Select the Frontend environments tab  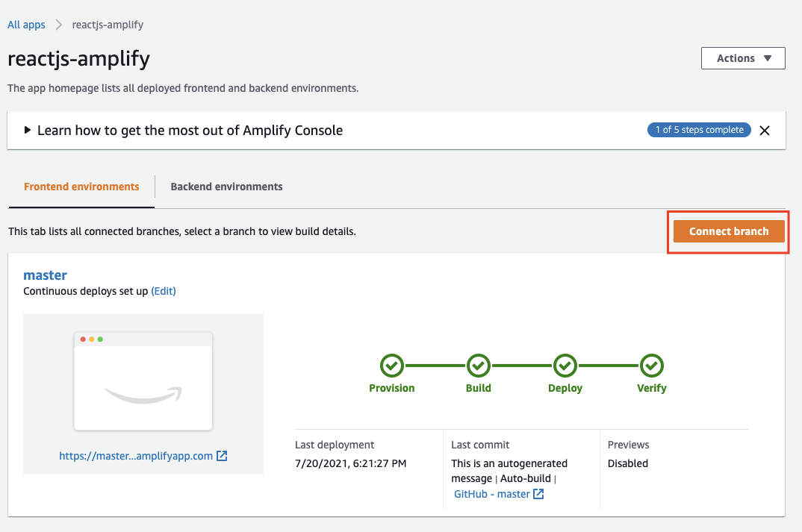tap(81, 186)
